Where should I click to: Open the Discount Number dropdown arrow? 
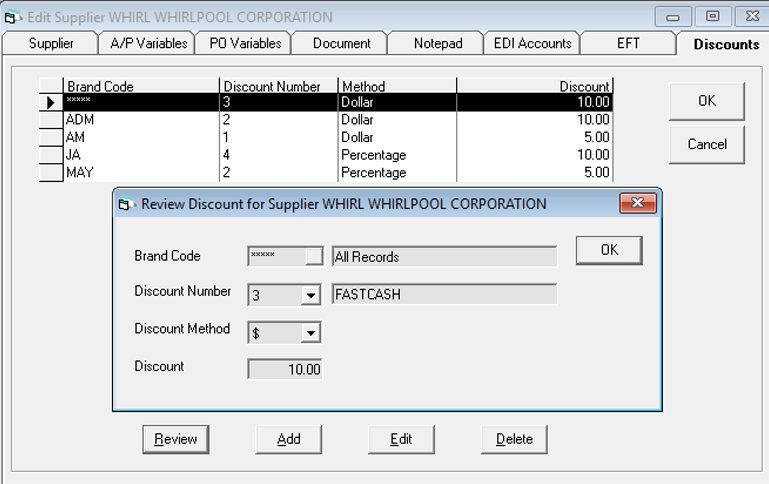(x=310, y=296)
